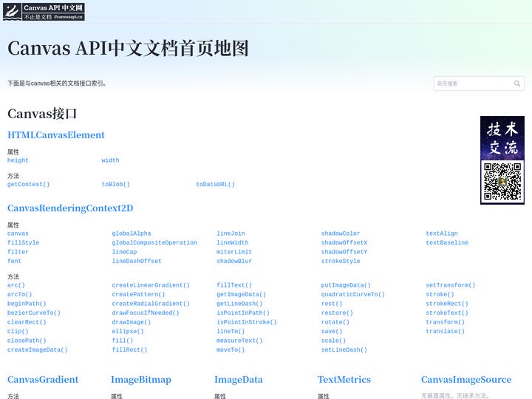Open the getContext() method link
Viewport: 532px width, 399px height.
29,184
